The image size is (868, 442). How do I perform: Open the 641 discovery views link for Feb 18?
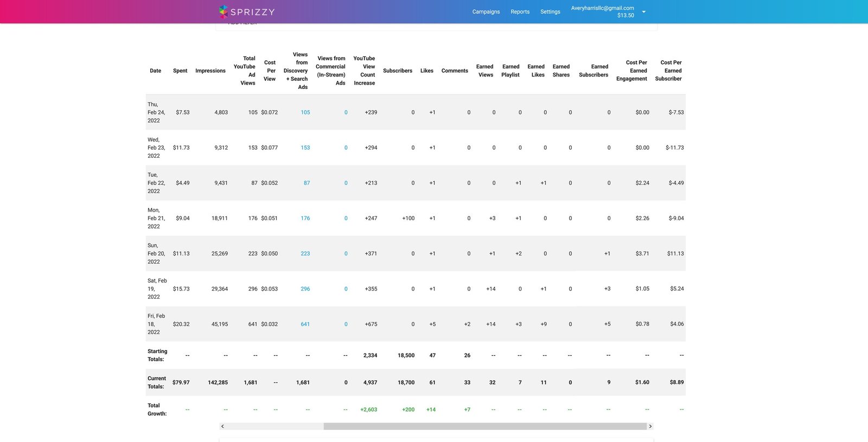point(305,324)
